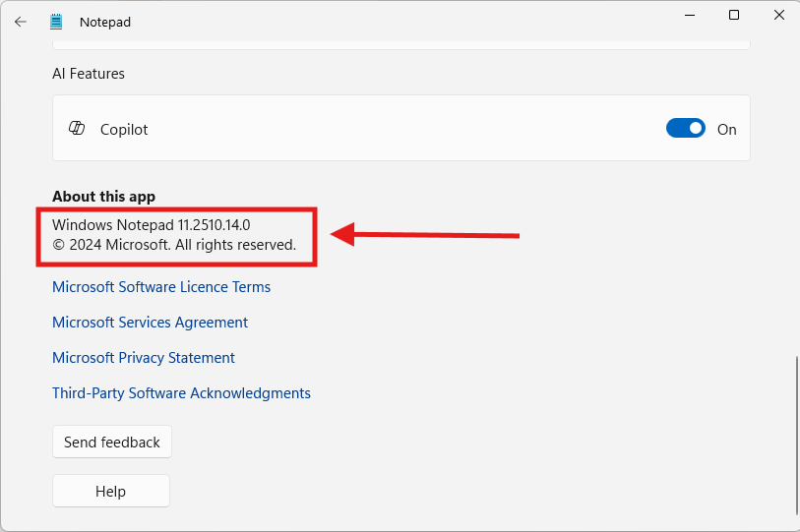Image resolution: width=800 pixels, height=532 pixels.
Task: Click the Copilot icon in AI Features
Action: click(77, 128)
